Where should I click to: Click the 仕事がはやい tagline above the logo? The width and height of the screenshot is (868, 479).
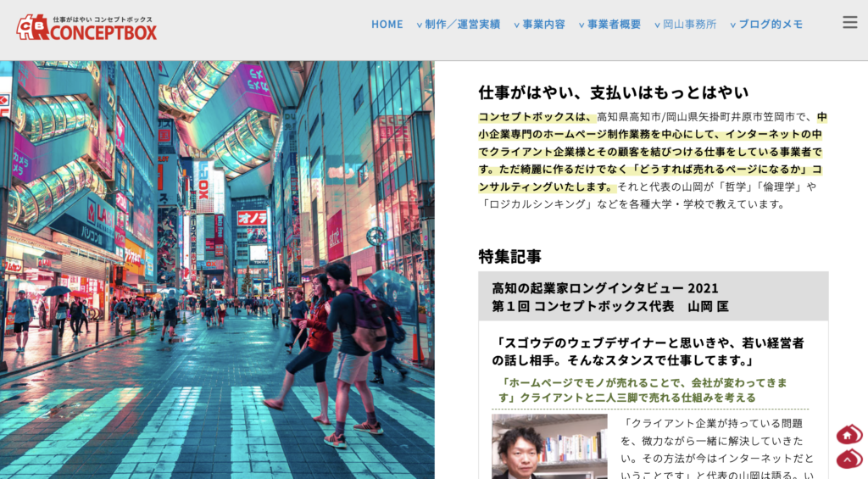point(103,18)
